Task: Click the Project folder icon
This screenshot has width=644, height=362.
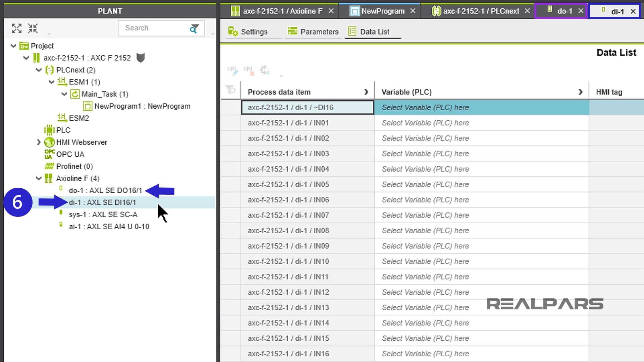Action: pos(24,46)
